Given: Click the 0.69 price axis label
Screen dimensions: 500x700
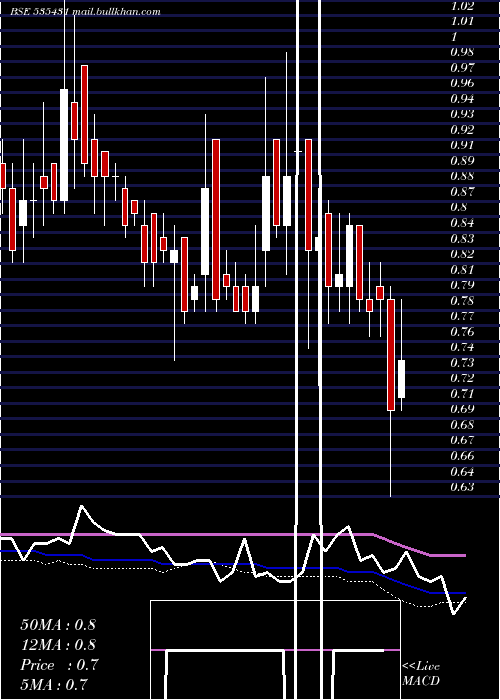Looking at the screenshot, I should click(462, 409).
